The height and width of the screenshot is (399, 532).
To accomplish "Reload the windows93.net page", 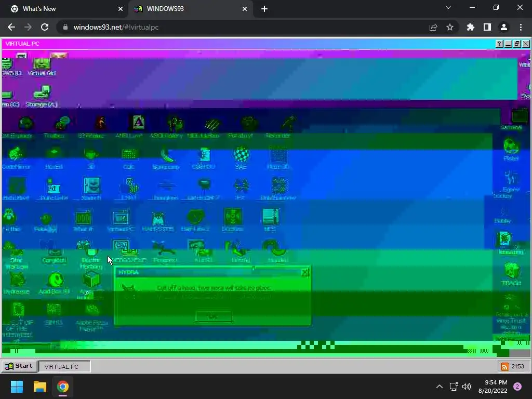I will pos(45,27).
